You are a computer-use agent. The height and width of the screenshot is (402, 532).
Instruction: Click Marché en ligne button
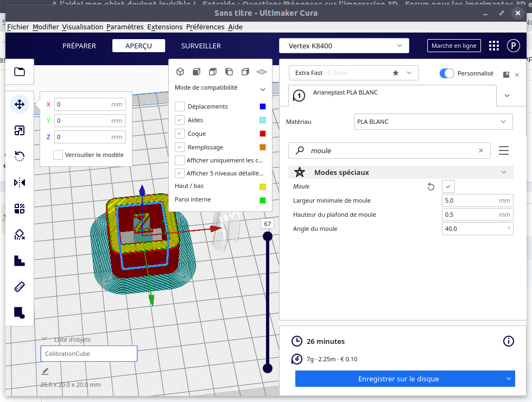(454, 46)
